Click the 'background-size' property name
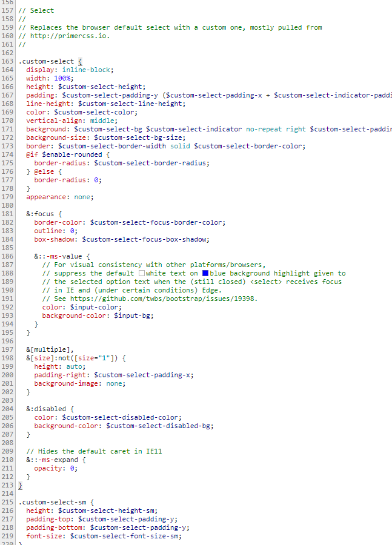The height and width of the screenshot is (545, 392). coord(56,137)
